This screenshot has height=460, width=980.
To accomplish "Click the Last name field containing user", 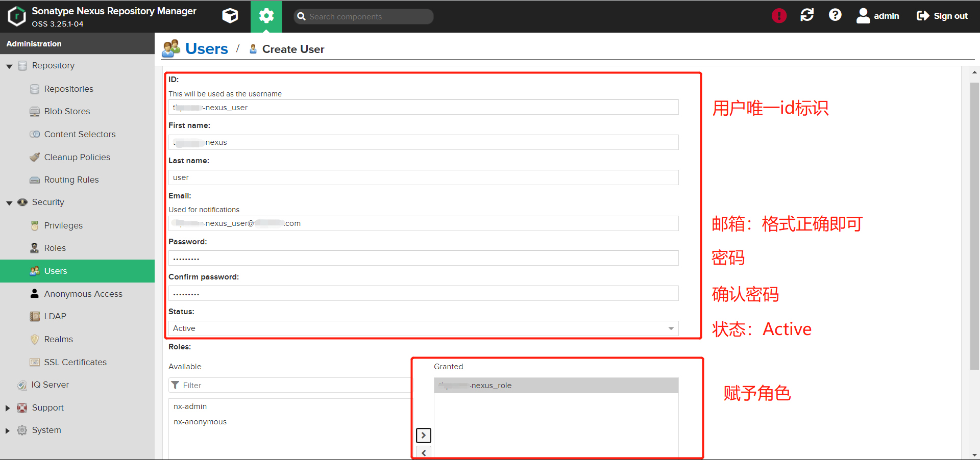I will 423,177.
